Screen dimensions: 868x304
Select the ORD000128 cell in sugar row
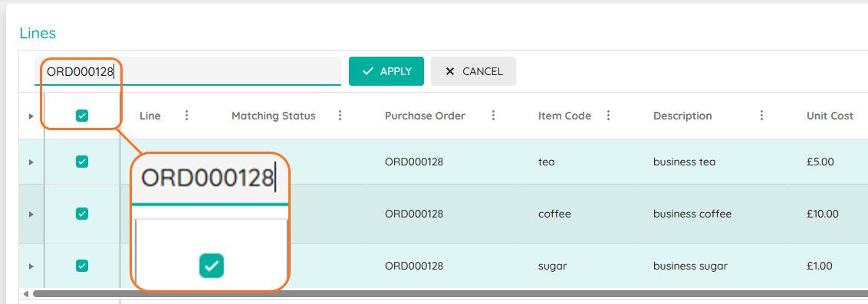[414, 266]
